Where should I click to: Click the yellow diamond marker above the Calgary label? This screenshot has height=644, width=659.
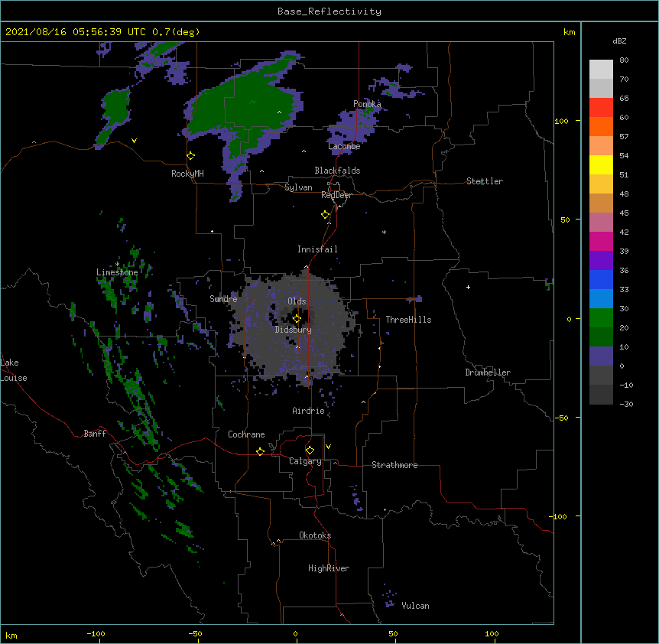pyautogui.click(x=310, y=450)
